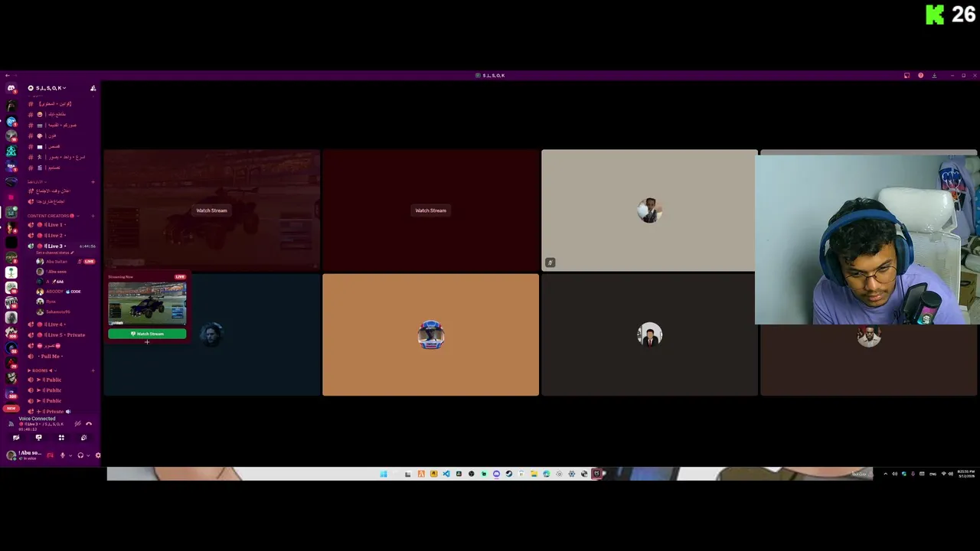Image resolution: width=980 pixels, height=551 pixels.
Task: Join the Live 1 voice channel
Action: [60, 225]
